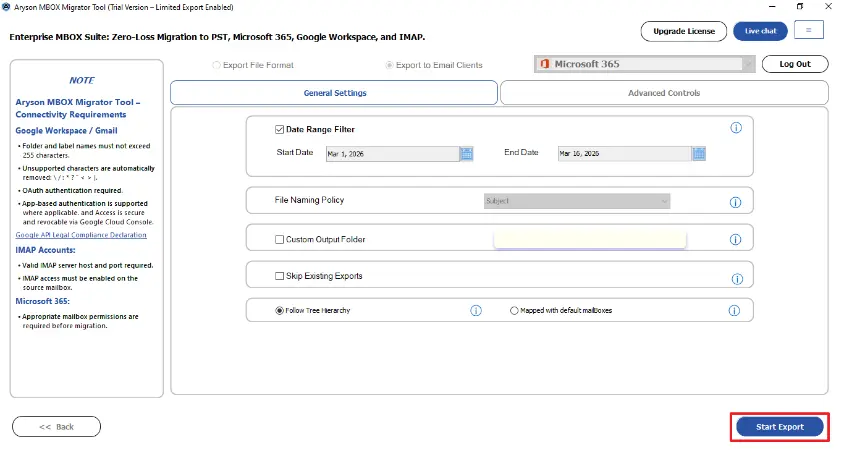Select the General Settings tab
The image size is (844, 450).
pos(334,93)
